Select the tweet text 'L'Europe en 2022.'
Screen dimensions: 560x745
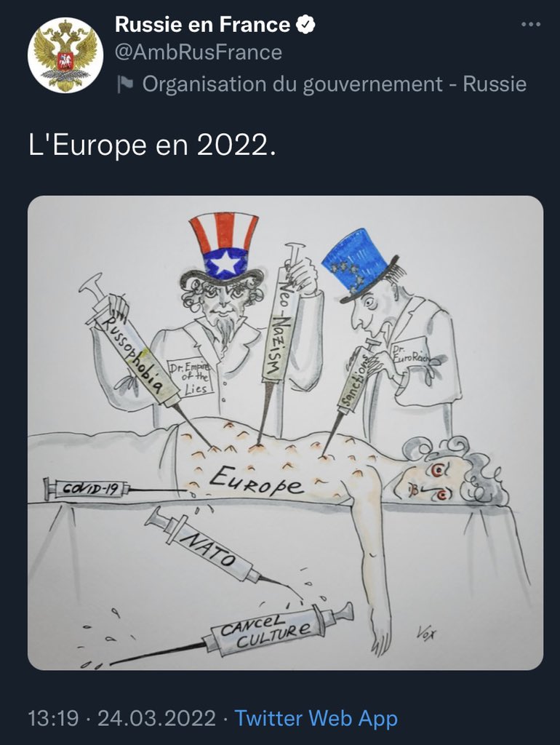(152, 145)
